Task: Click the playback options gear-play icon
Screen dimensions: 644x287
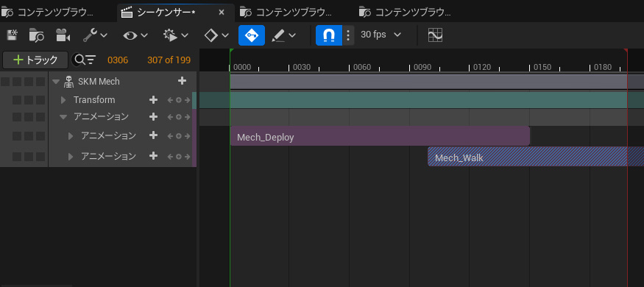Action: pyautogui.click(x=170, y=35)
